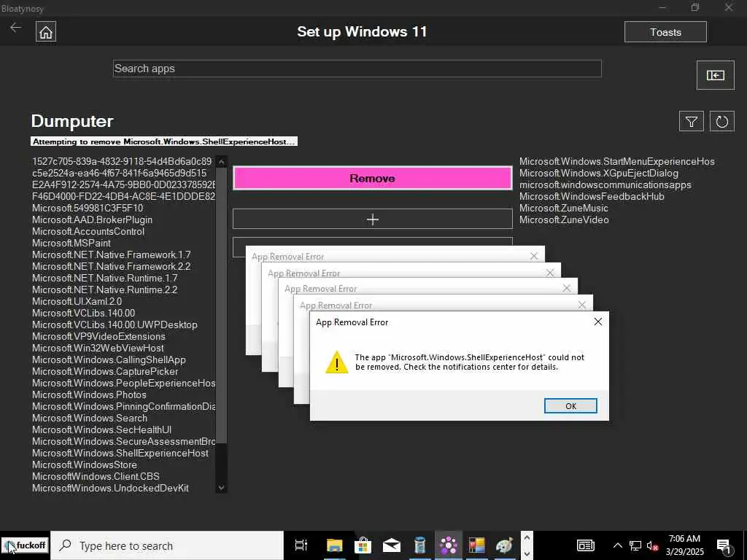
Task: Select Microsoft.WindowsFeedbackHub on right
Action: pyautogui.click(x=592, y=196)
